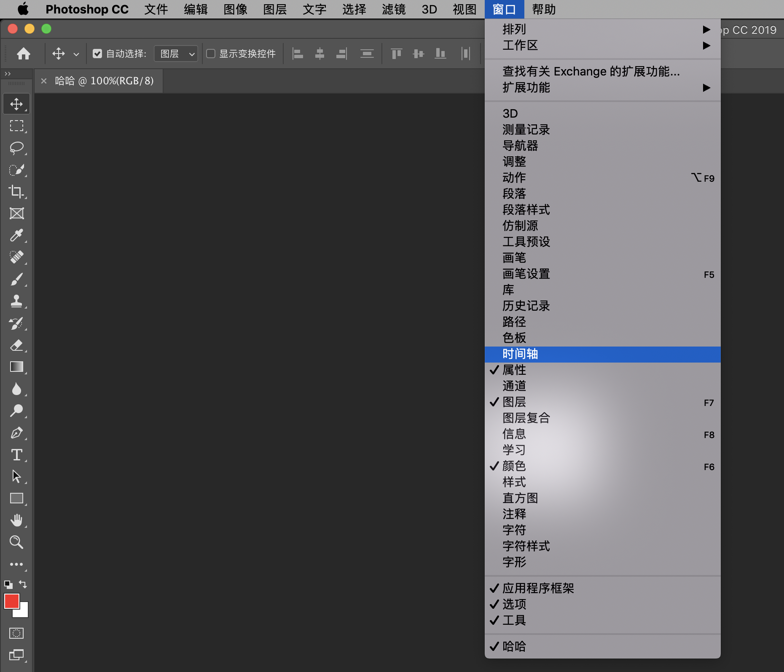
Task: Click the align left edges icon
Action: [298, 54]
